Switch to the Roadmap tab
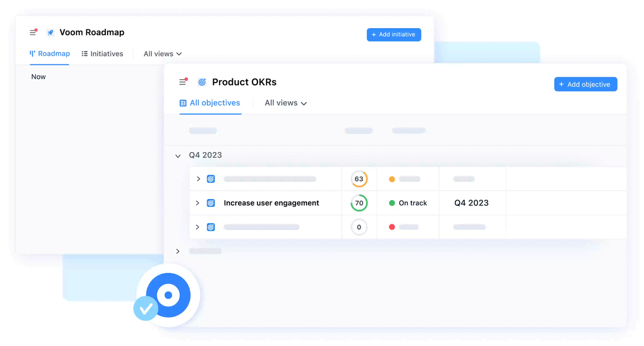 pyautogui.click(x=50, y=54)
